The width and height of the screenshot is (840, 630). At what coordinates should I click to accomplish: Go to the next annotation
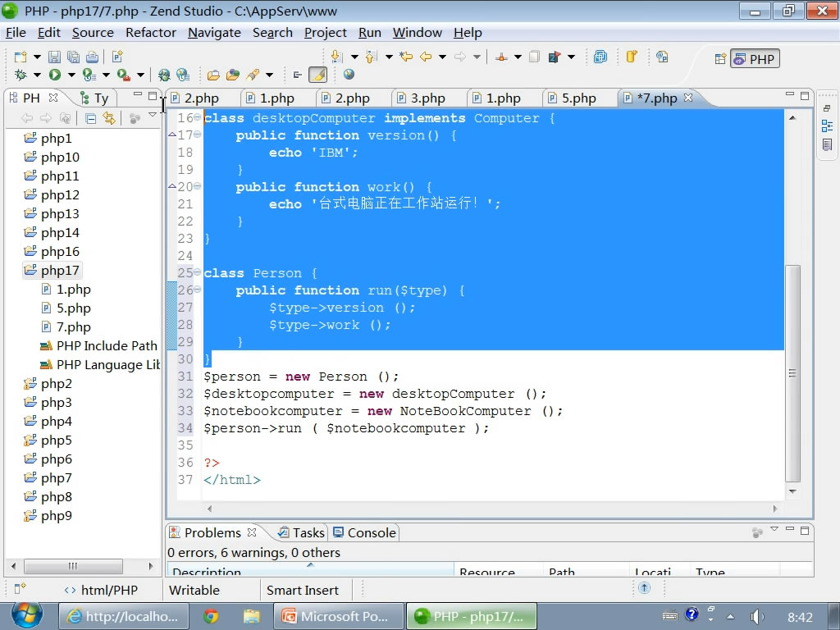pyautogui.click(x=336, y=57)
